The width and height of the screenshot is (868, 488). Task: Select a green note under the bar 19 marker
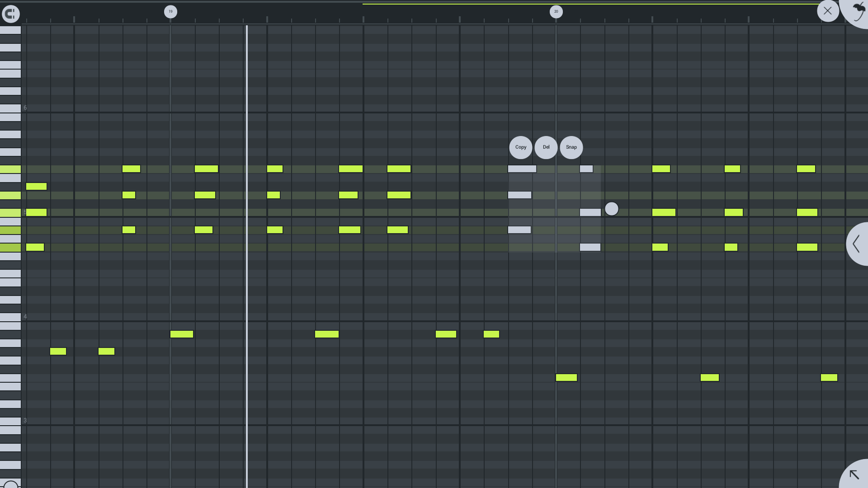click(x=182, y=333)
